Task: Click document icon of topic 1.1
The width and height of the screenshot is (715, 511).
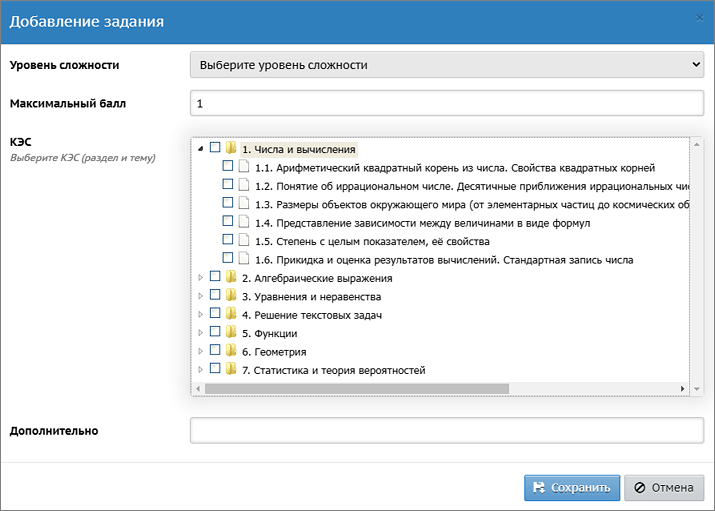Action: click(243, 167)
